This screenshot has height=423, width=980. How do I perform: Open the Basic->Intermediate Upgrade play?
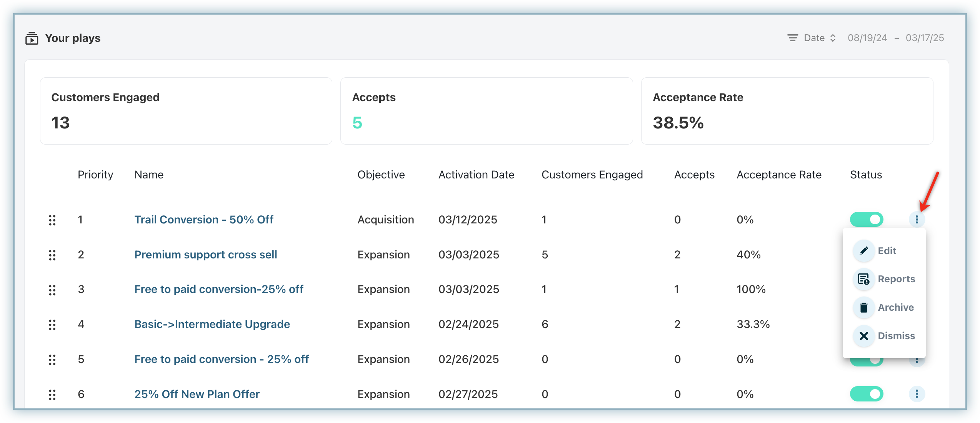(x=212, y=325)
